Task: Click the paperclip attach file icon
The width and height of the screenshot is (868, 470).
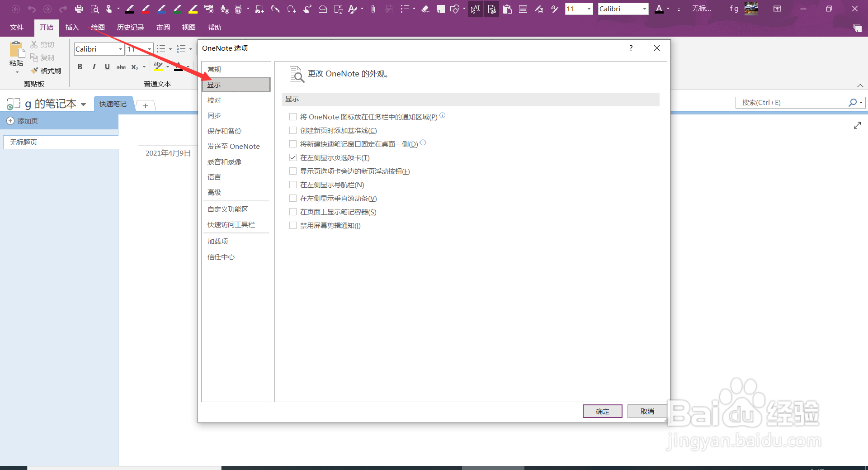Action: 373,9
